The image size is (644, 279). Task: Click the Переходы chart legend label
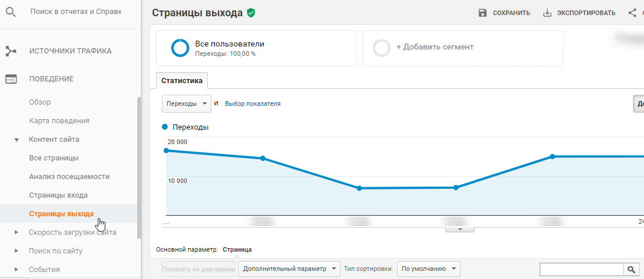point(190,127)
